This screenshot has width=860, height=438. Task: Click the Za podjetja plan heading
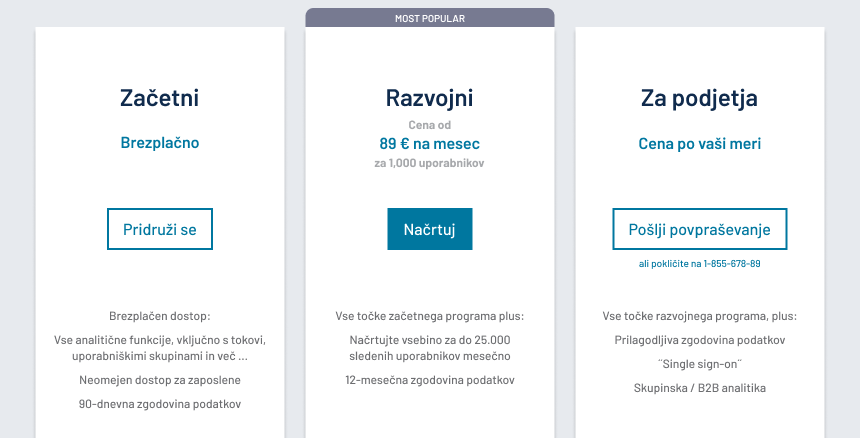[x=699, y=98]
